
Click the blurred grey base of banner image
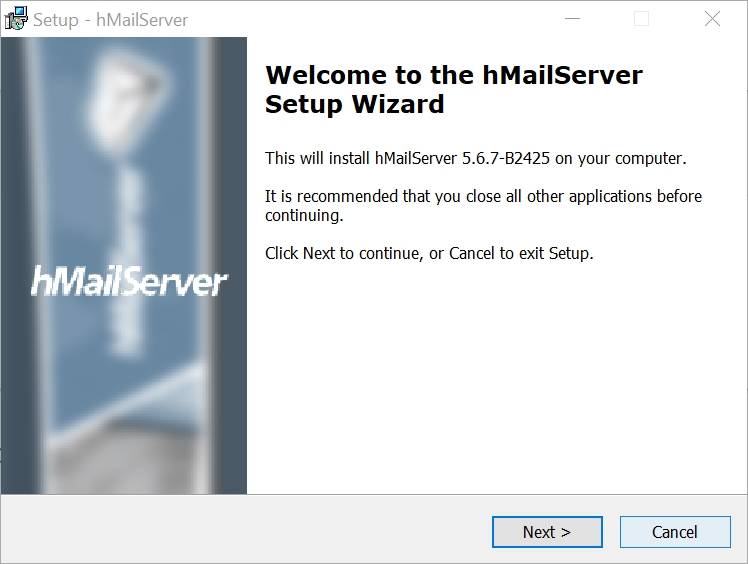[x=126, y=458]
